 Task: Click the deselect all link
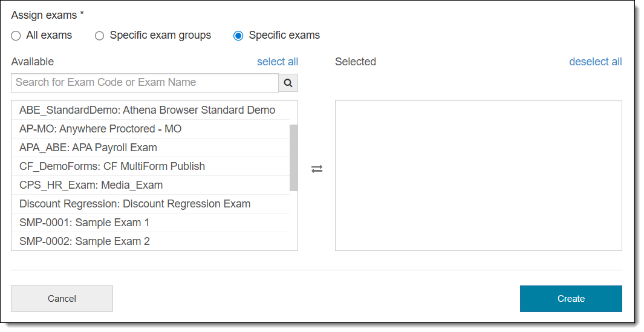[595, 62]
